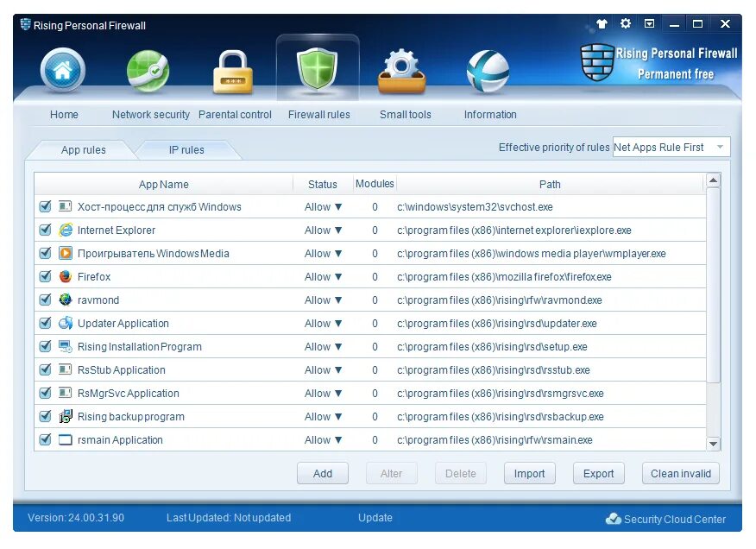
Task: Click the Export button
Action: pyautogui.click(x=598, y=473)
